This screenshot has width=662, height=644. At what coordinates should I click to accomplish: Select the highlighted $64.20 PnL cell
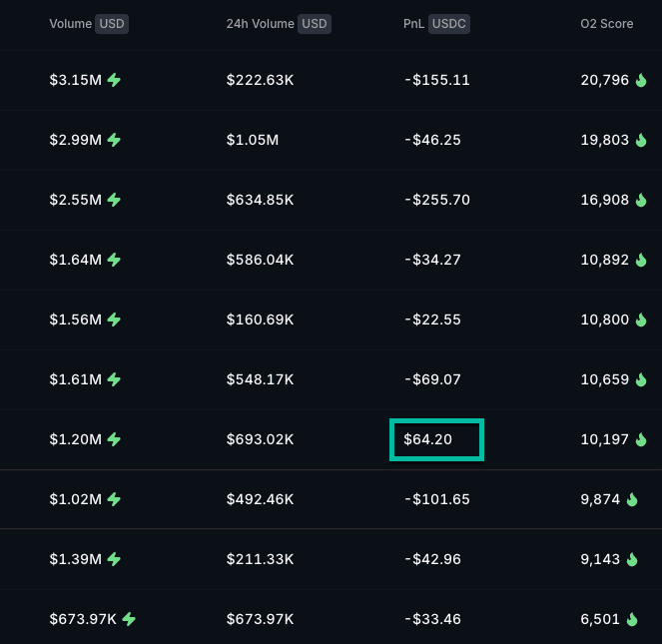436,439
